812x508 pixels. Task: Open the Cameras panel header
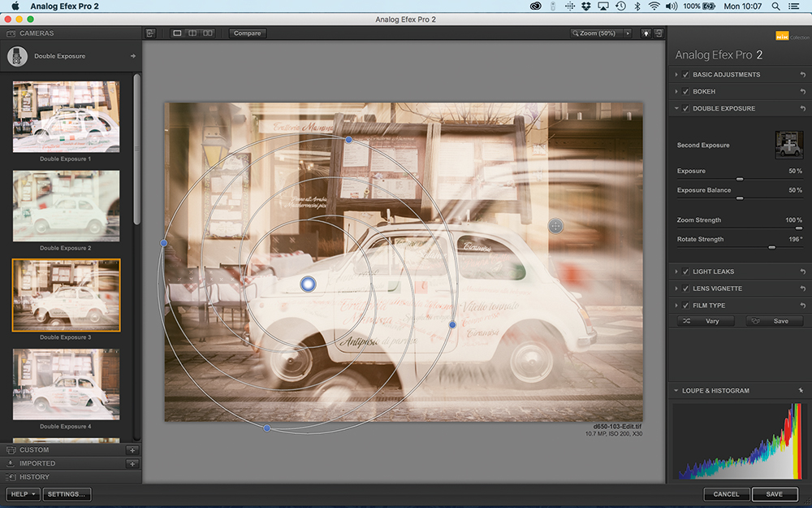coord(71,33)
